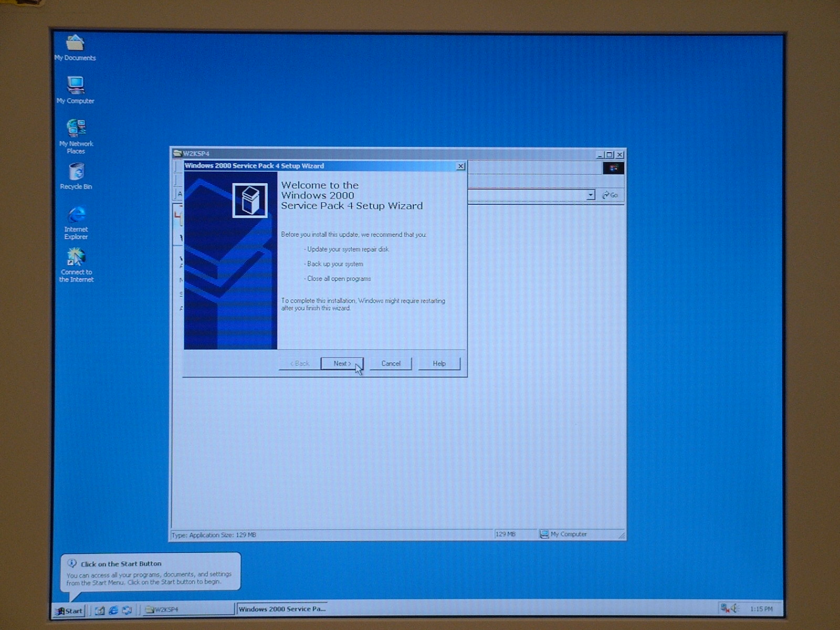
Task: Open Outlook Express from Quick Launch
Action: pyautogui.click(x=127, y=610)
